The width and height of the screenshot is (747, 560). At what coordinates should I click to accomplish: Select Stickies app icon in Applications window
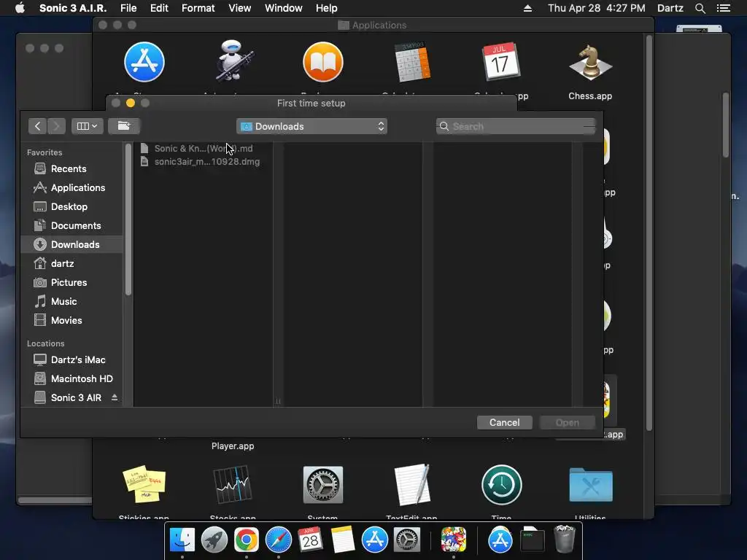[x=144, y=485]
